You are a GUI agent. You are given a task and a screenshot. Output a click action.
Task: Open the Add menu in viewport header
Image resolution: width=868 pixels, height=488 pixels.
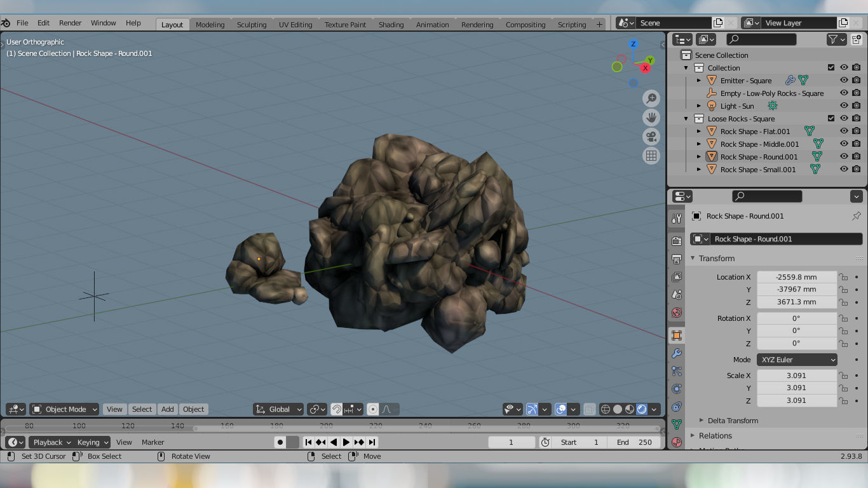[167, 409]
